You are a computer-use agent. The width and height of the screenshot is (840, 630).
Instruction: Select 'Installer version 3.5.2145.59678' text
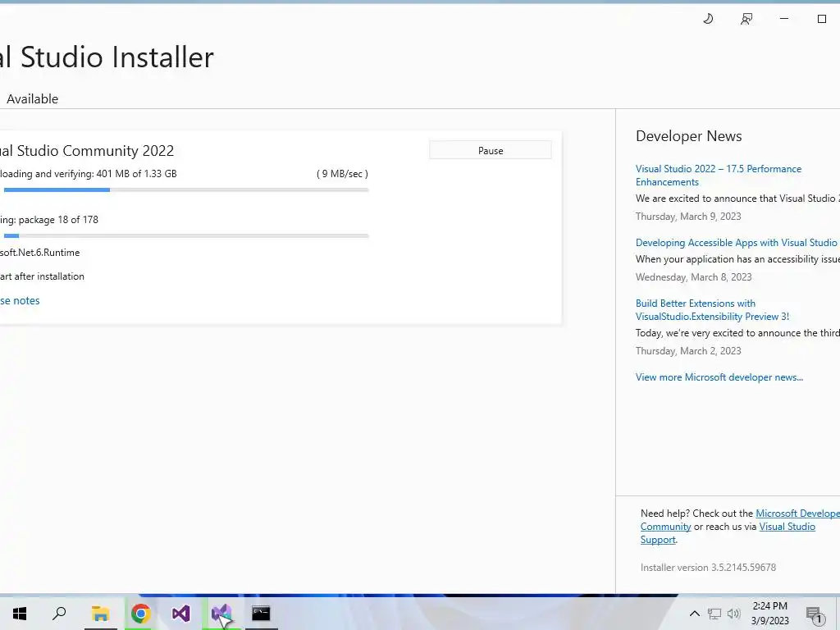(708, 568)
